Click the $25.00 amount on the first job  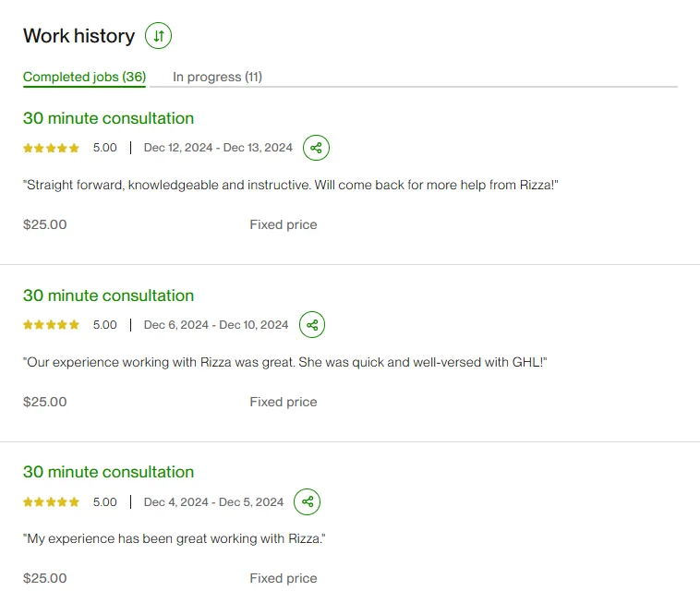coord(44,224)
